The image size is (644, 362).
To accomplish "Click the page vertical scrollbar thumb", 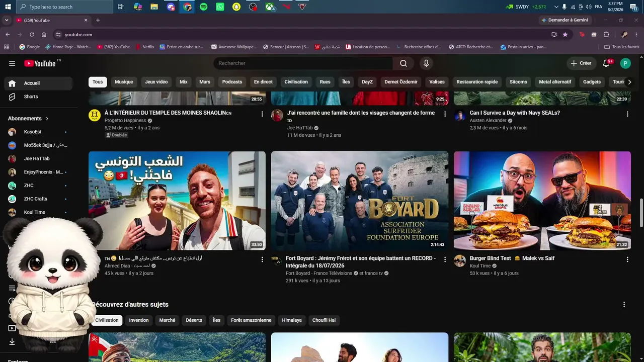I will click(641, 213).
